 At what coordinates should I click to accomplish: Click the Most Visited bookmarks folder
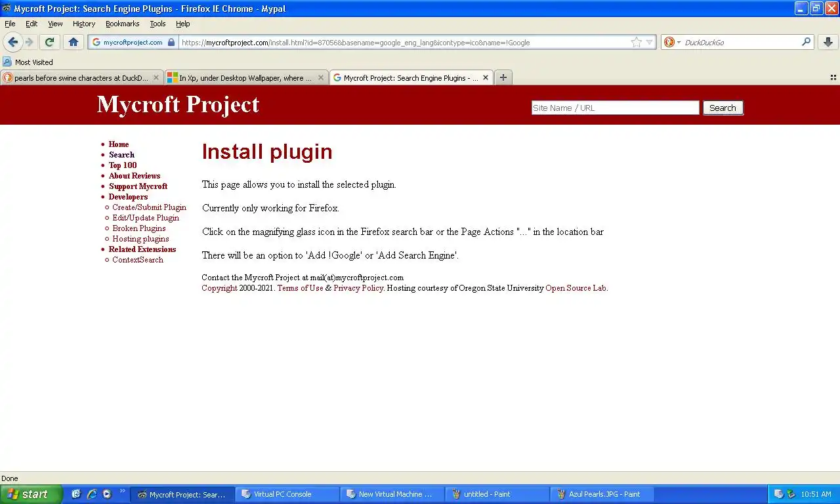[x=28, y=62]
